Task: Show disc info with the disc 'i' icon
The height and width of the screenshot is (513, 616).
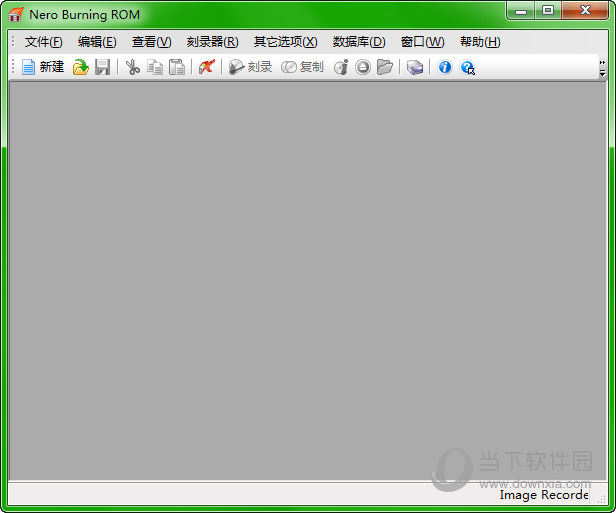Action: [x=341, y=67]
